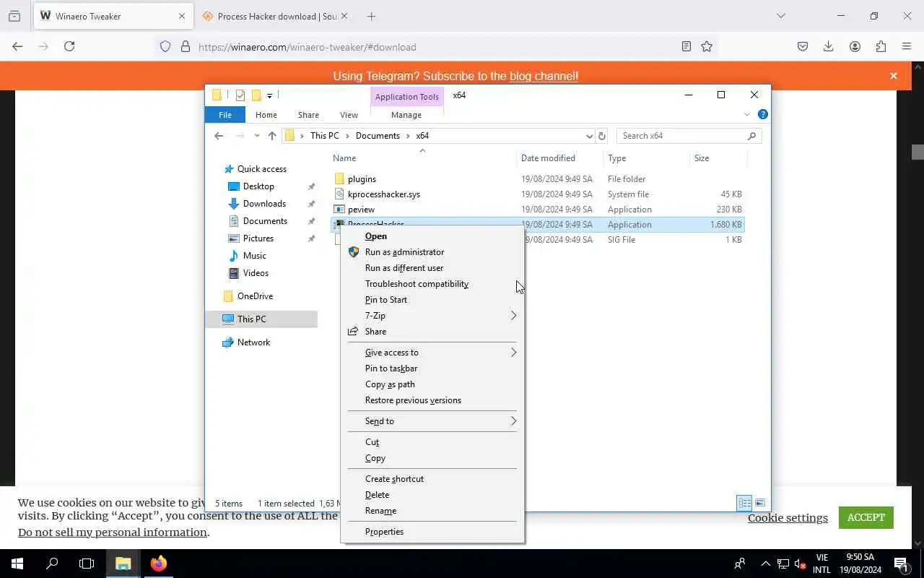Screen dimensions: 924x578
Task: Click Documents in breadcrumb path
Action: [x=378, y=136]
